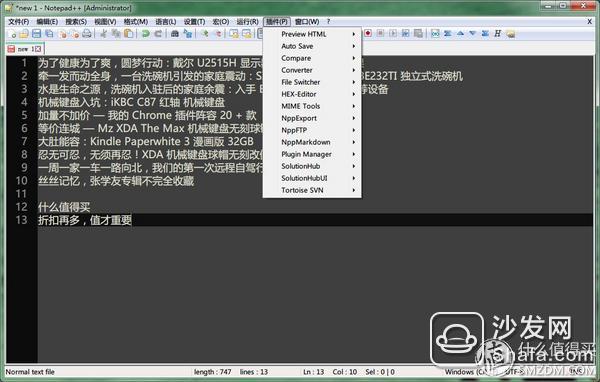Click the green Undo arrow icon
600x382 pixels.
point(145,34)
